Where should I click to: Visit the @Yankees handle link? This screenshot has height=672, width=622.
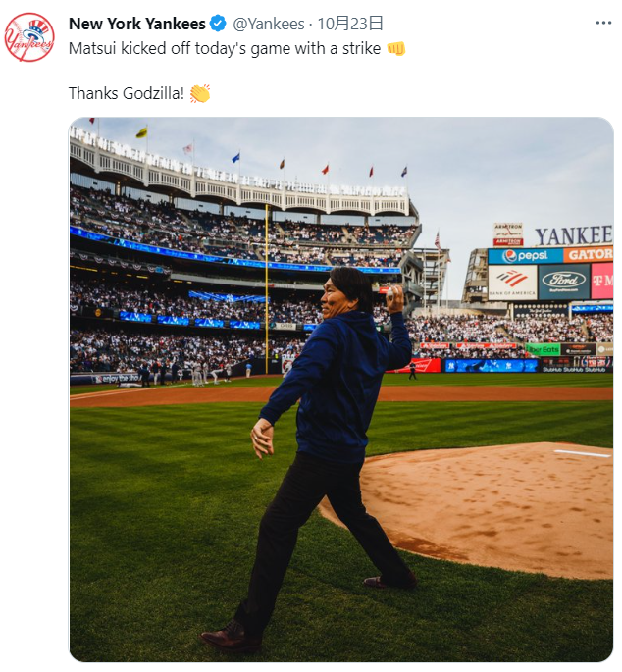[x=269, y=24]
